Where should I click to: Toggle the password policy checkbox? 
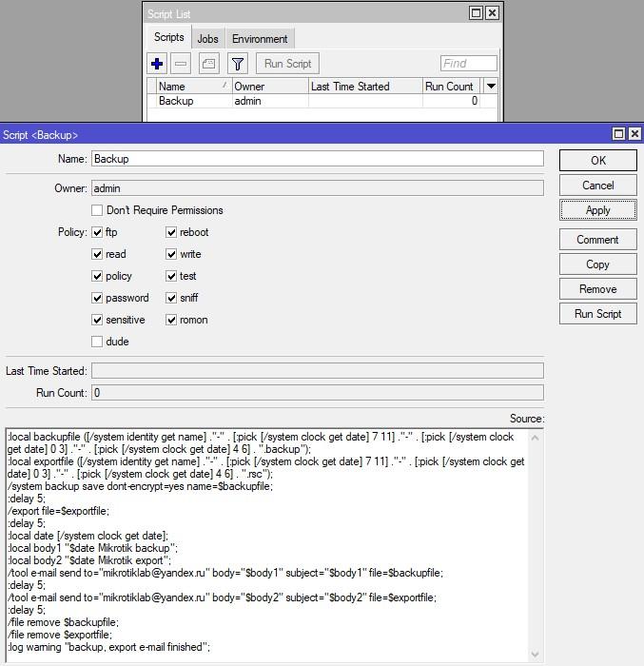[97, 298]
